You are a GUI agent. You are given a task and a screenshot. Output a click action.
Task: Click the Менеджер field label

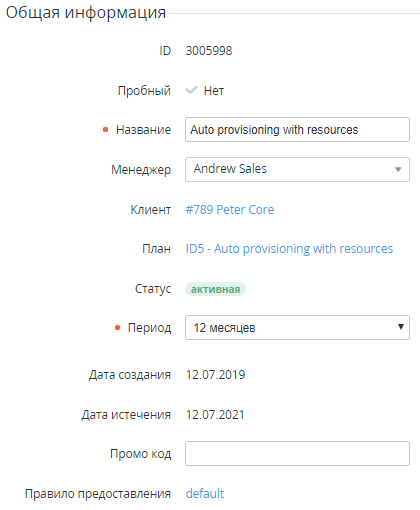click(141, 170)
